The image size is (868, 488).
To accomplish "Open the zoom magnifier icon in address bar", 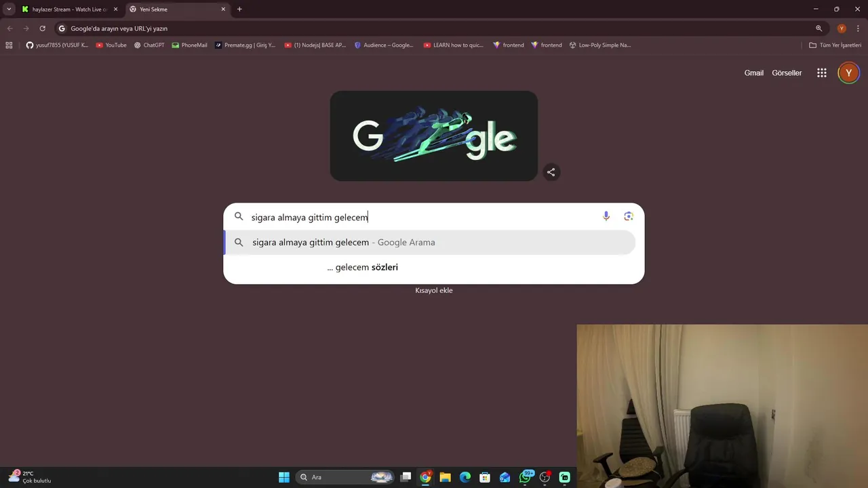I will tap(818, 28).
